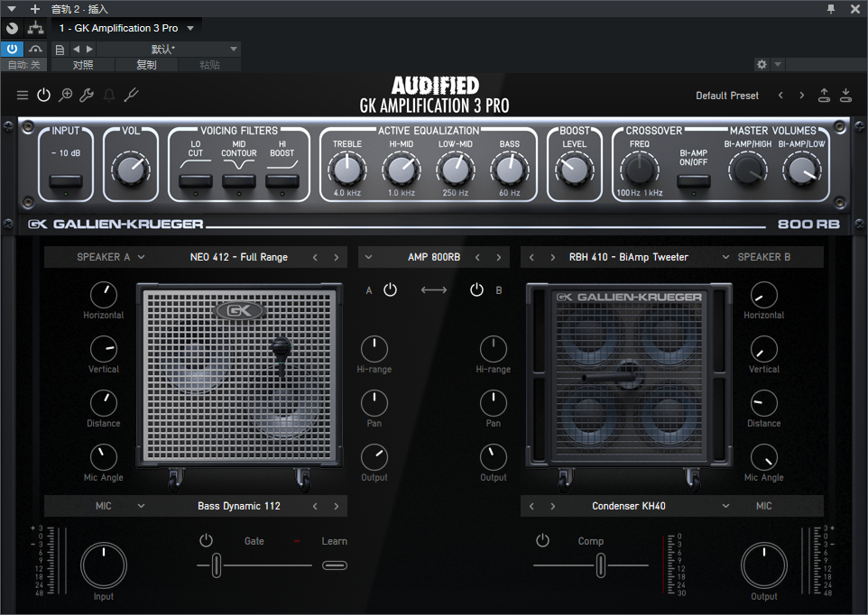Click the preset export upload icon

pyautogui.click(x=825, y=95)
